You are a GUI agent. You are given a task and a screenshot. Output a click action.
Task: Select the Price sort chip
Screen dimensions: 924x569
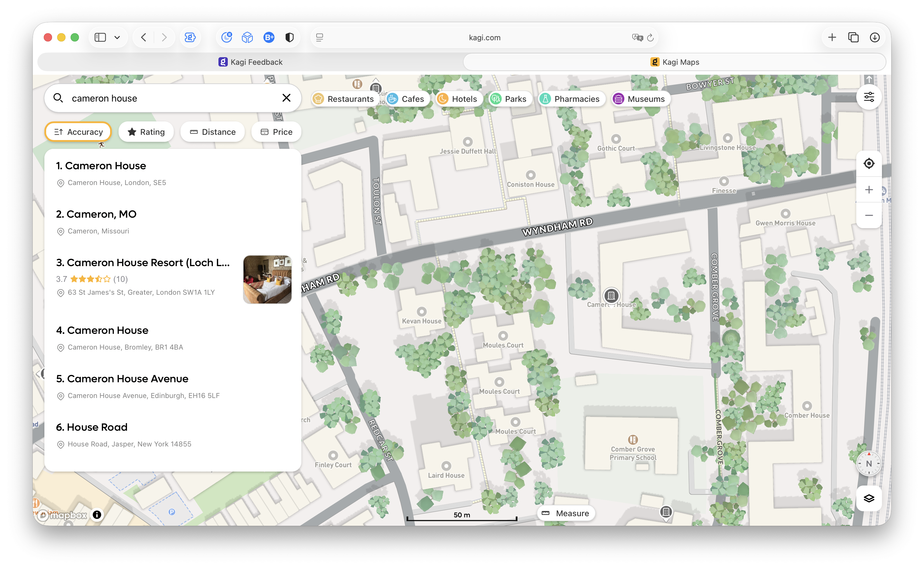point(276,132)
